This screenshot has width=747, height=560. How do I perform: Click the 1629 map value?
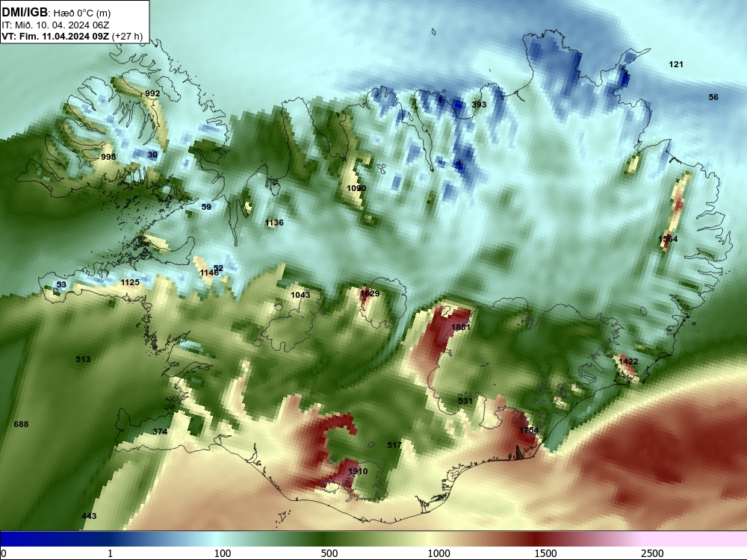pyautogui.click(x=370, y=293)
